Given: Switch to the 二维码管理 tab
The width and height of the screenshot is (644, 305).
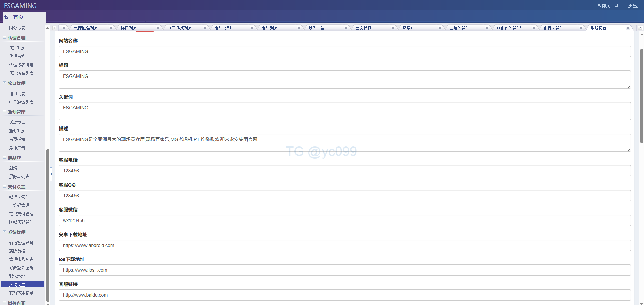Looking at the screenshot, I should coord(459,28).
